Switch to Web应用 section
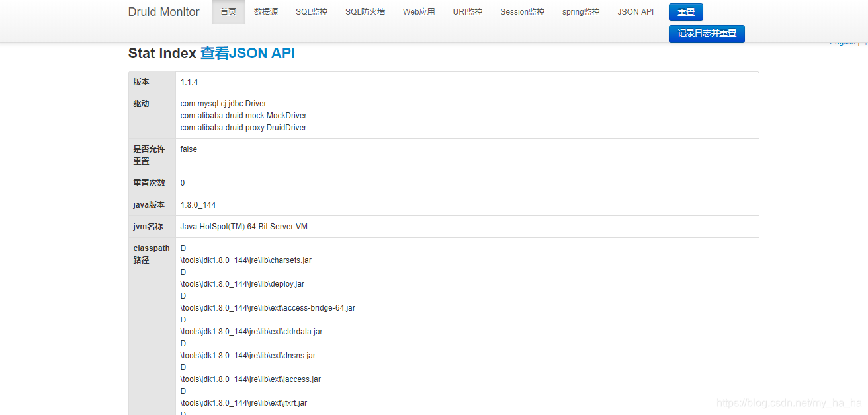Image resolution: width=868 pixels, height=415 pixels. click(x=419, y=12)
